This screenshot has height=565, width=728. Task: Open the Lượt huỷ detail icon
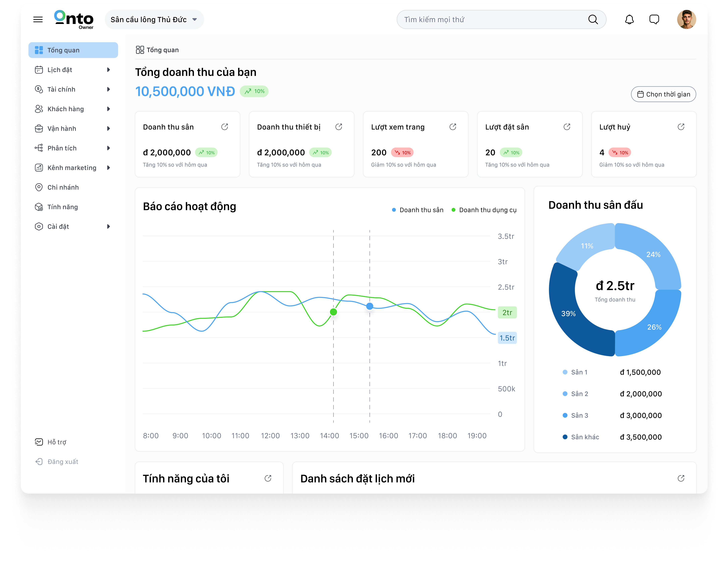pos(681,127)
